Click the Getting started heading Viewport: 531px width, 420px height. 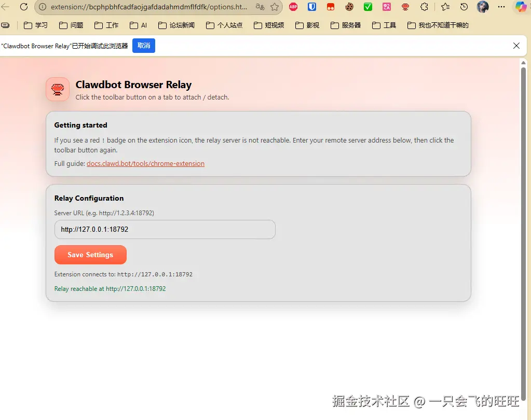pyautogui.click(x=80, y=125)
